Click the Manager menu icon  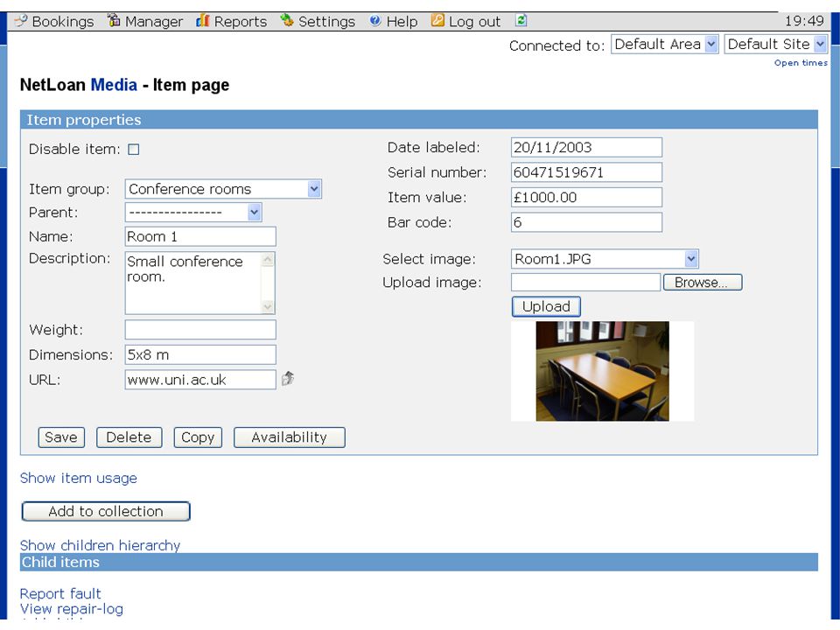pos(114,20)
